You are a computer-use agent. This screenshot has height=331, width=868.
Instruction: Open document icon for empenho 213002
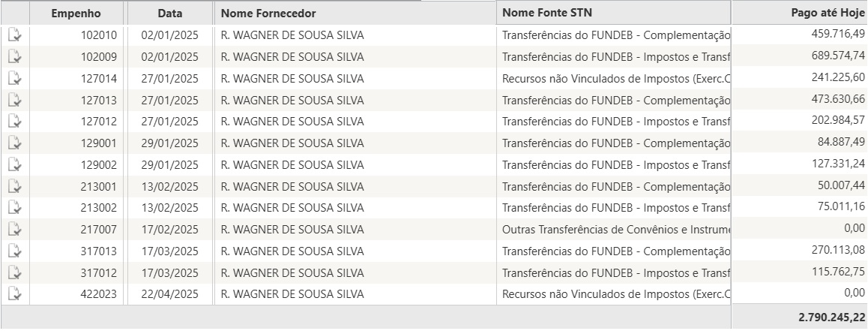14,208
